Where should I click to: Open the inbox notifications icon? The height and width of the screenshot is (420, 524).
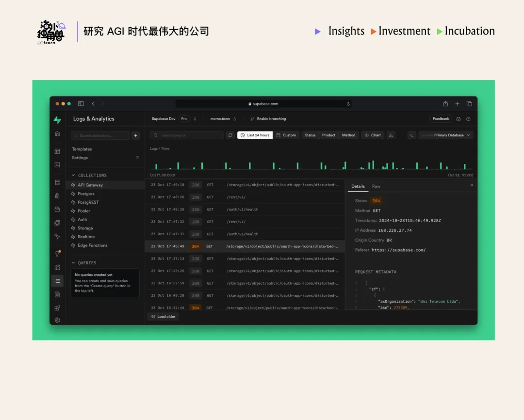[458, 119]
